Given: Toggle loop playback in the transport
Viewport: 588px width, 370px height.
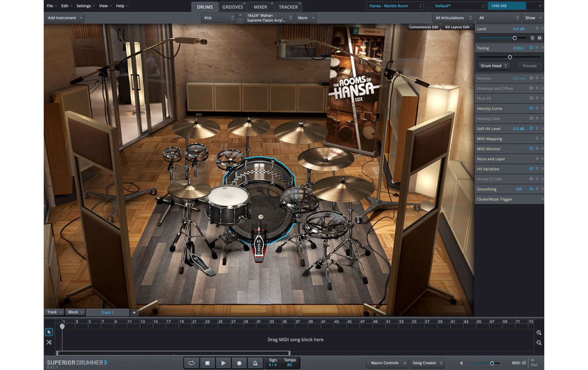Looking at the screenshot, I should tap(191, 363).
